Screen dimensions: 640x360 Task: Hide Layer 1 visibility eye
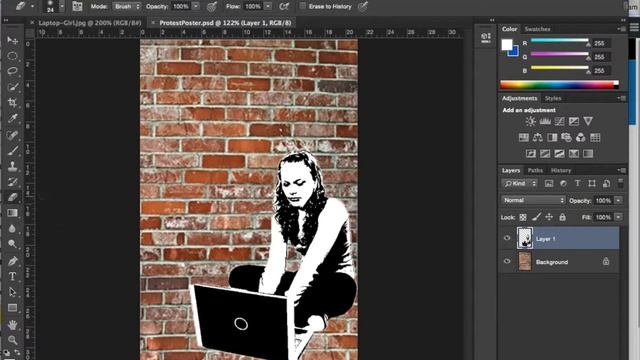[507, 238]
